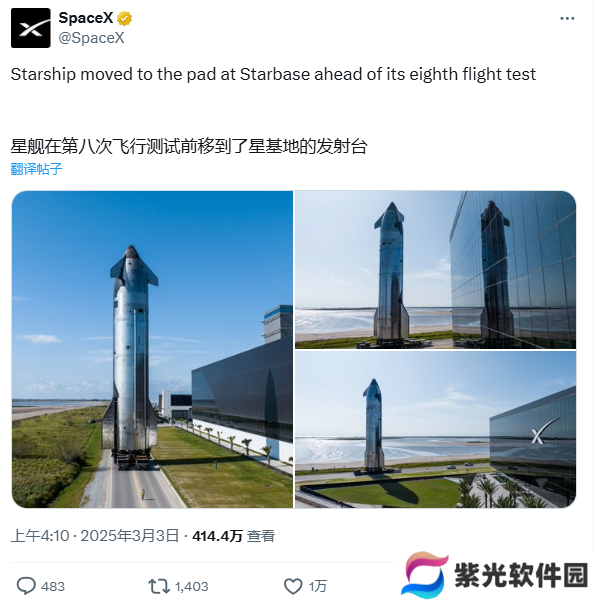The image size is (595, 601).
Task: Click the 414.4万 查看 view count
Action: point(233,535)
